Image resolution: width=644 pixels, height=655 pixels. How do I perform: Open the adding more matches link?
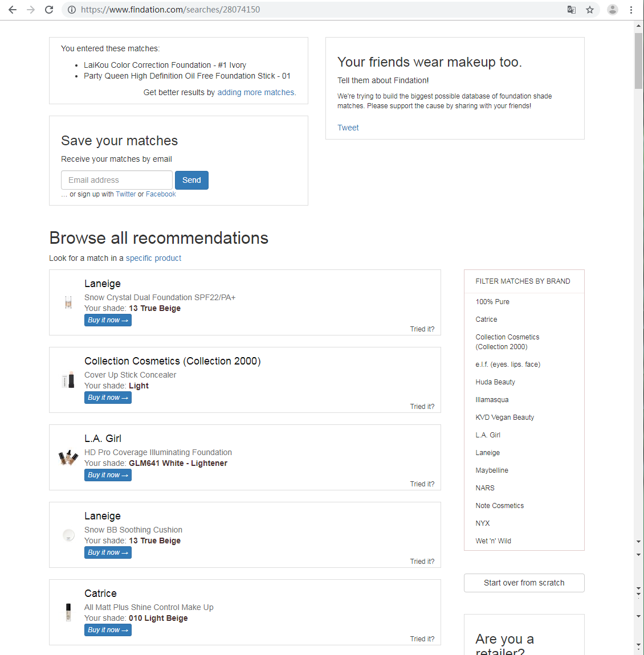(x=256, y=92)
